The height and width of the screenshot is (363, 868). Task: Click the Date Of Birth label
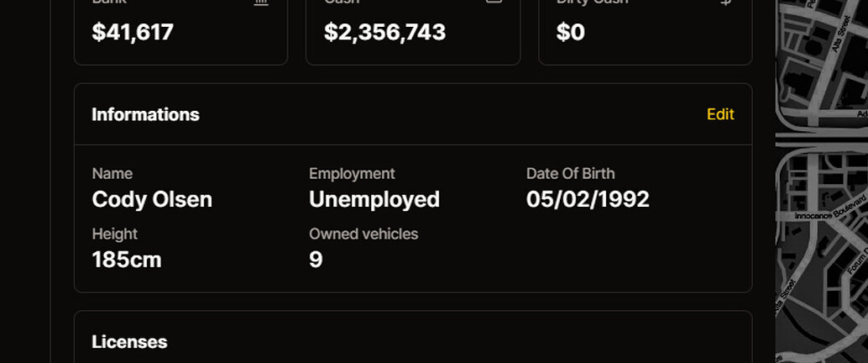570,174
